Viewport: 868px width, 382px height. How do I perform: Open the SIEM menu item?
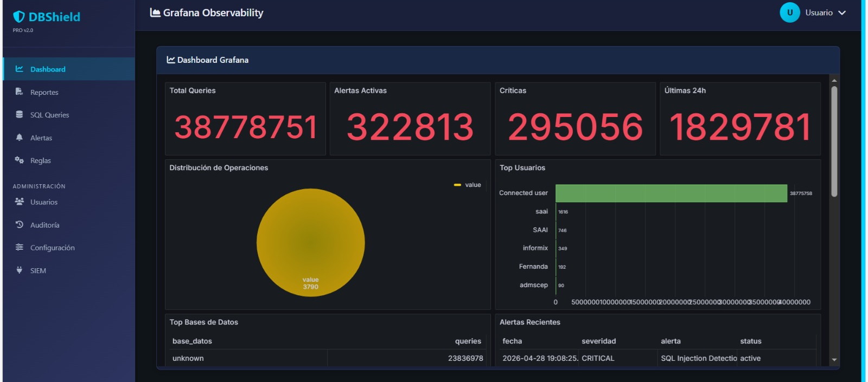point(69,270)
